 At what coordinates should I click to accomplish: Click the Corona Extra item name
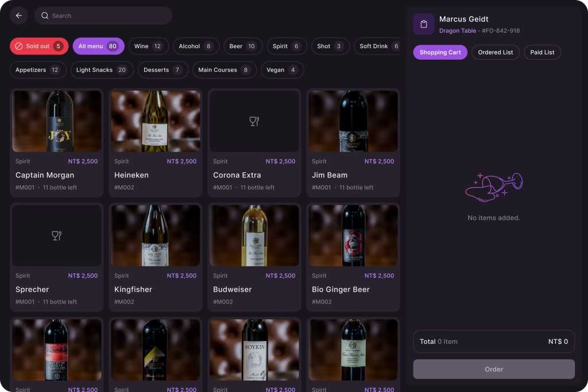pyautogui.click(x=237, y=175)
